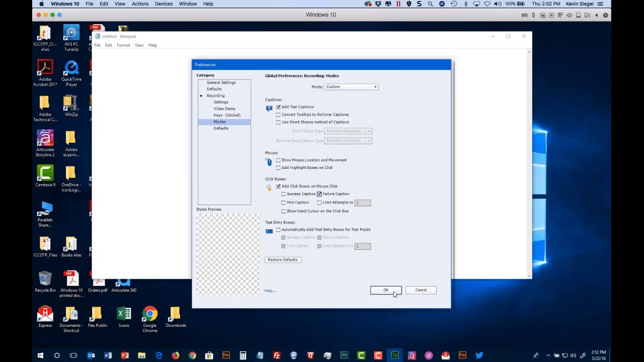Open FileZilla from the taskbar
The width and height of the screenshot is (644, 362).
(x=277, y=355)
